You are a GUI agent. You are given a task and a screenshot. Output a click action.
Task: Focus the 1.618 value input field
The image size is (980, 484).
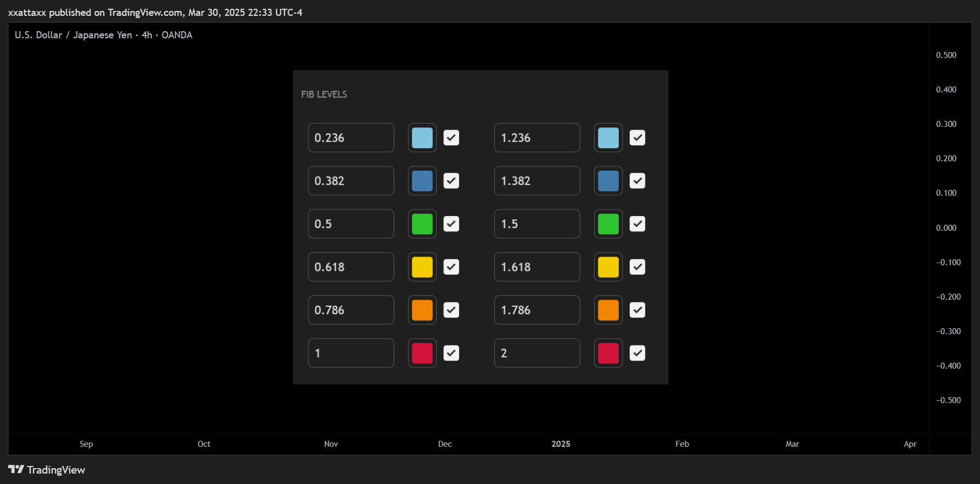[x=537, y=267]
